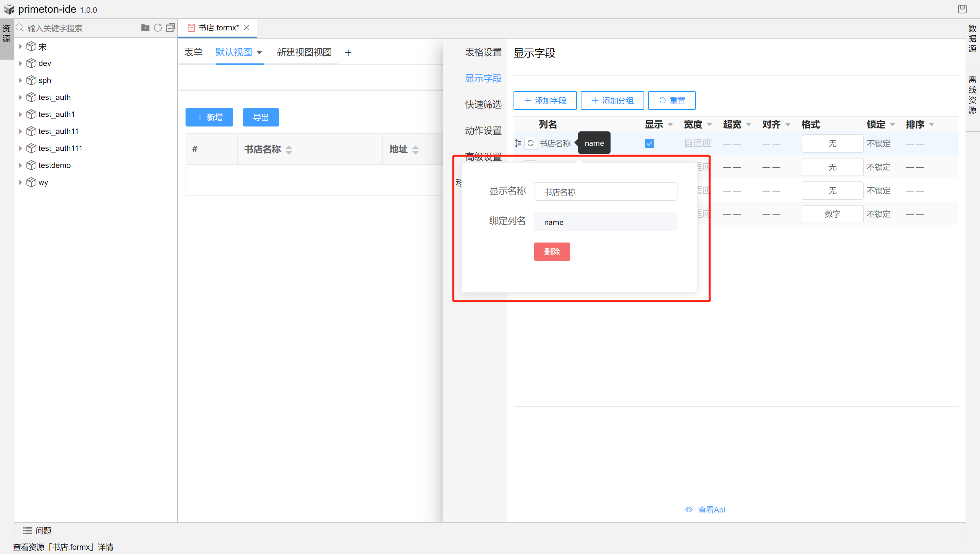This screenshot has height=555, width=980.
Task: Click the sort arrows on 地址 column header
Action: [x=416, y=150]
